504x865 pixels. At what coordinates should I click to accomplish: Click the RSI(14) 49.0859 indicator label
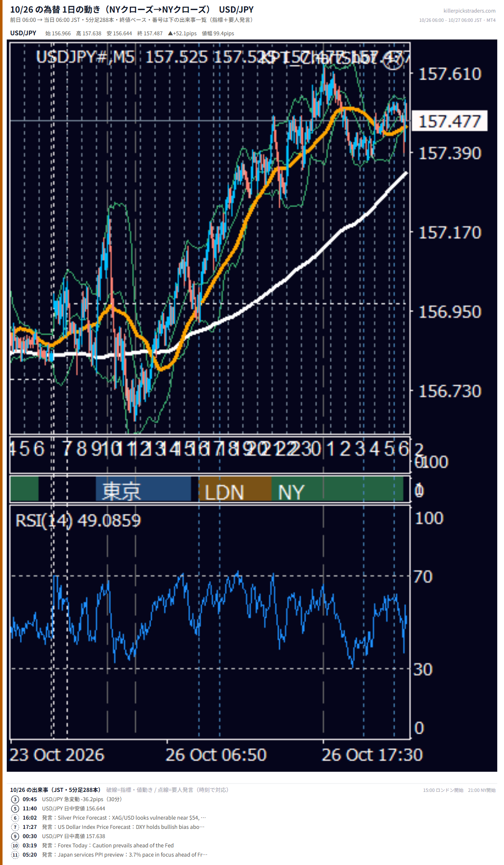click(78, 521)
